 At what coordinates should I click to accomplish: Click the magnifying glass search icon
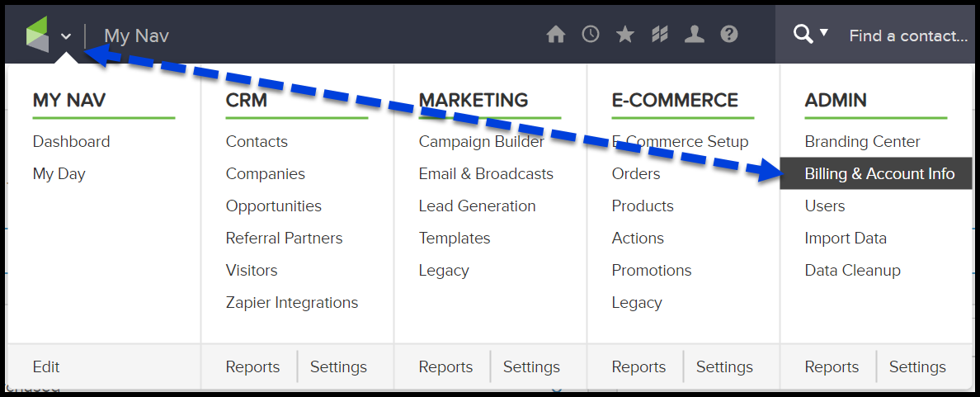pos(803,35)
